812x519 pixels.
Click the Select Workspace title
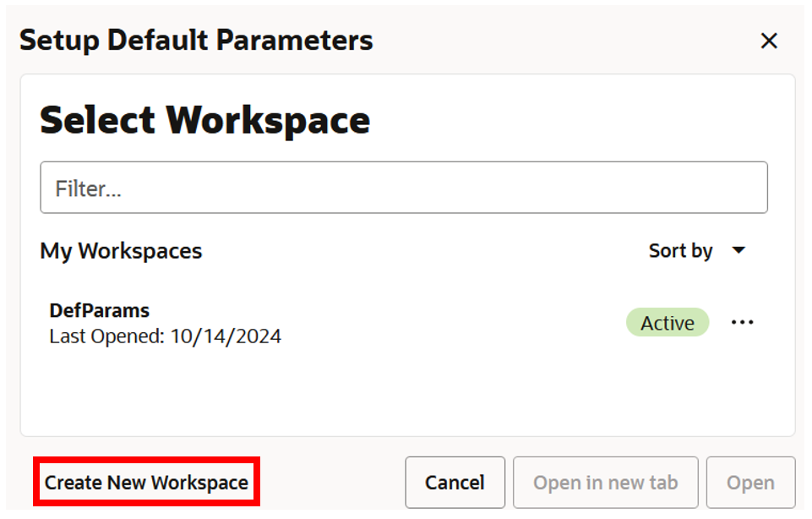click(204, 120)
